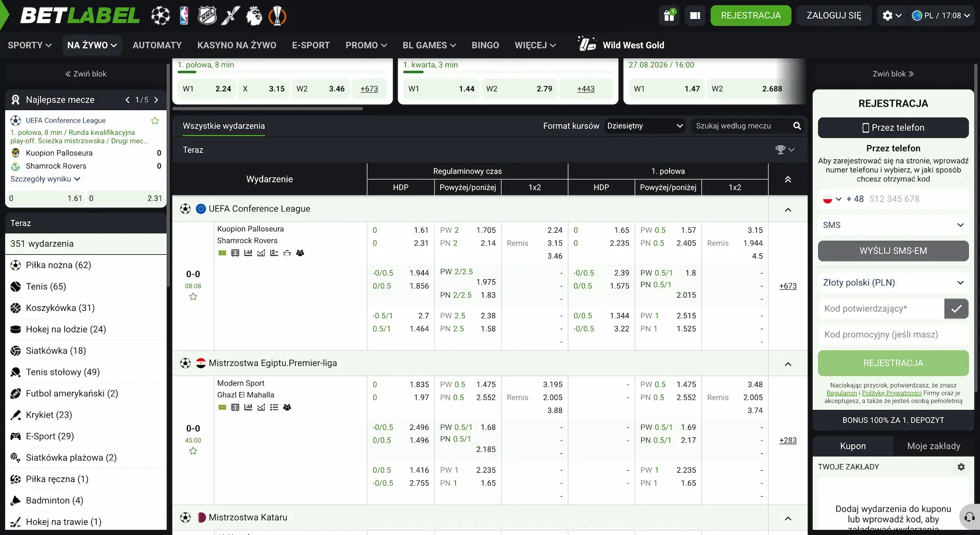Collapse the left sidebar with Zwiń blok
Screen dimensions: 980x535
[86, 74]
